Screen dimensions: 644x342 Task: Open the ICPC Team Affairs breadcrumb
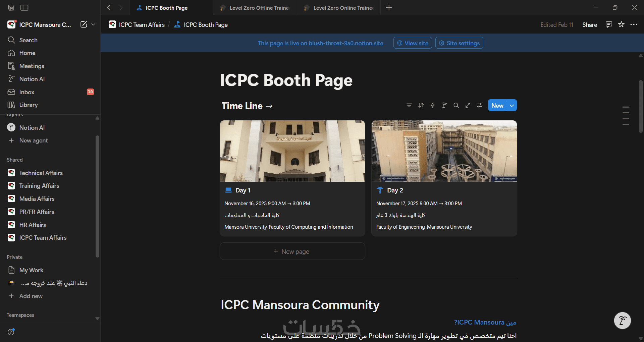click(137, 25)
